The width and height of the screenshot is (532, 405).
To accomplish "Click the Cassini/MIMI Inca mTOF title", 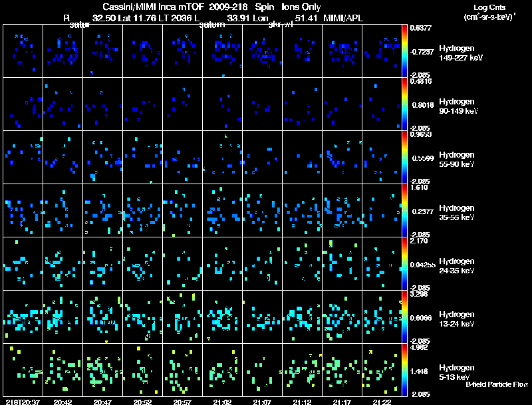I will [x=153, y=7].
